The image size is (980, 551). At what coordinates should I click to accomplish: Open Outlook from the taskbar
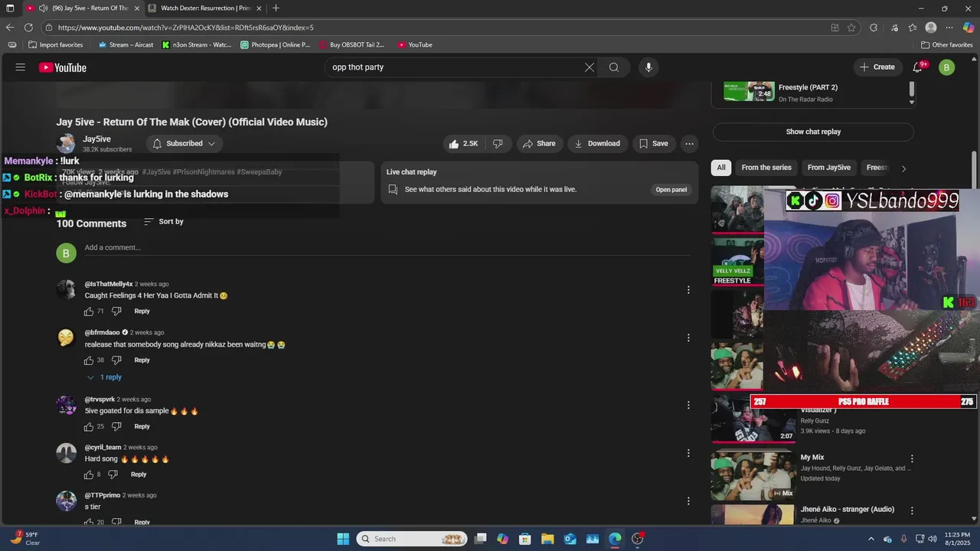[570, 539]
